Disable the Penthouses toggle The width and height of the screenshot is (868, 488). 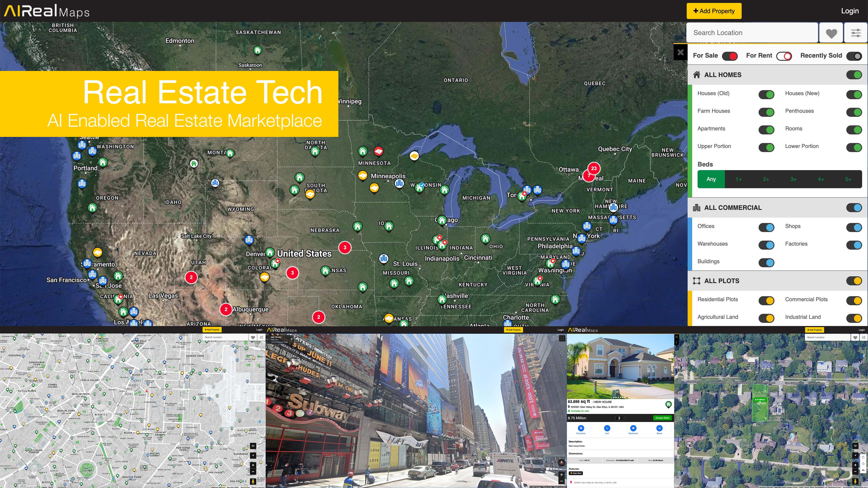click(854, 112)
